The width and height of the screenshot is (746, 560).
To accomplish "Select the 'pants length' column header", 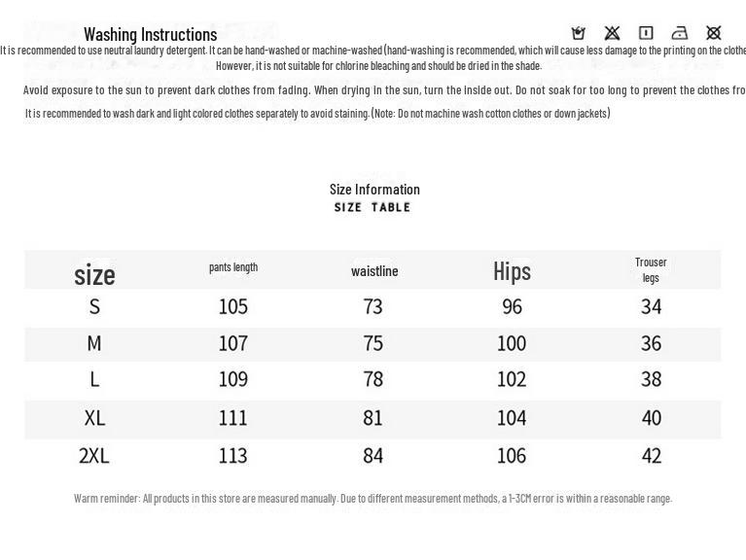I will pos(233,267).
